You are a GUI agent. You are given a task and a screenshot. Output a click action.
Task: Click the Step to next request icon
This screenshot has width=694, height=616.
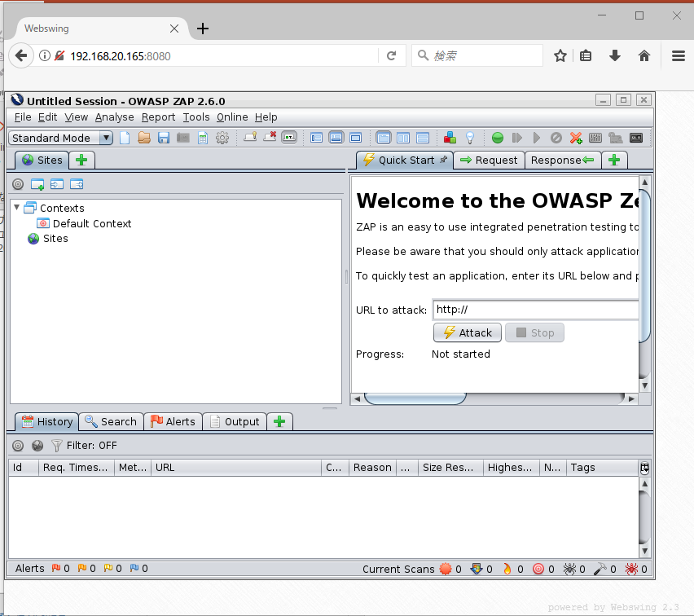tap(517, 139)
